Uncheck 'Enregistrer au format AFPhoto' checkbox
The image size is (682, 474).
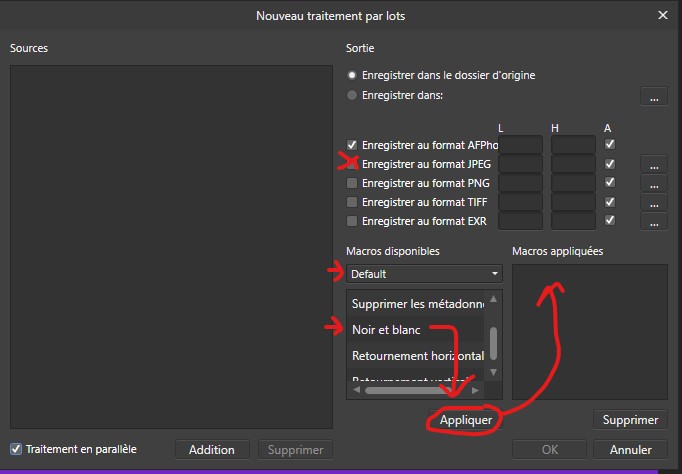352,145
